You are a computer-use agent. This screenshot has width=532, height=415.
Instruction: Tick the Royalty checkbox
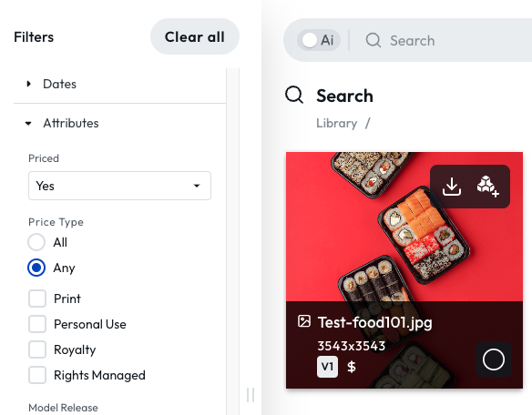(37, 349)
